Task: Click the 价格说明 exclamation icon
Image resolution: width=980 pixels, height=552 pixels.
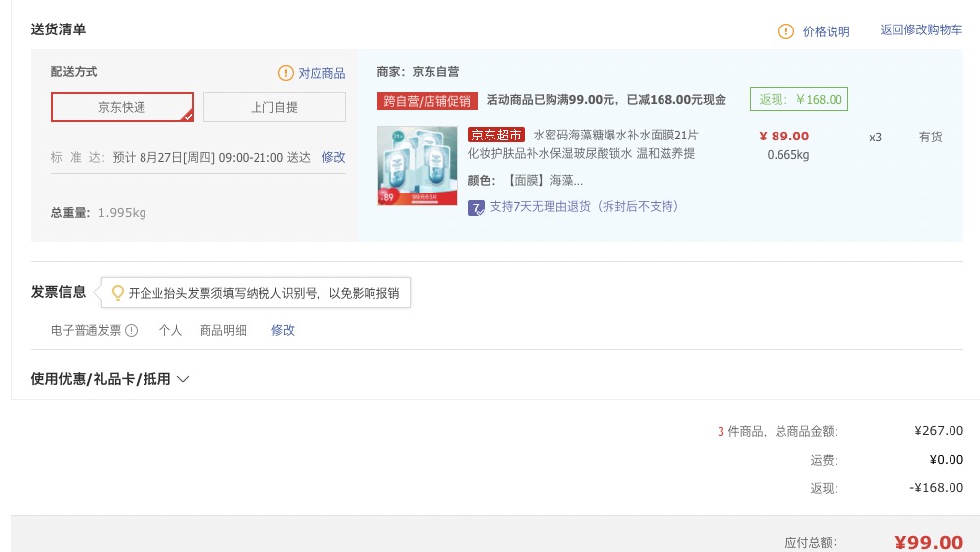Action: coord(785,31)
